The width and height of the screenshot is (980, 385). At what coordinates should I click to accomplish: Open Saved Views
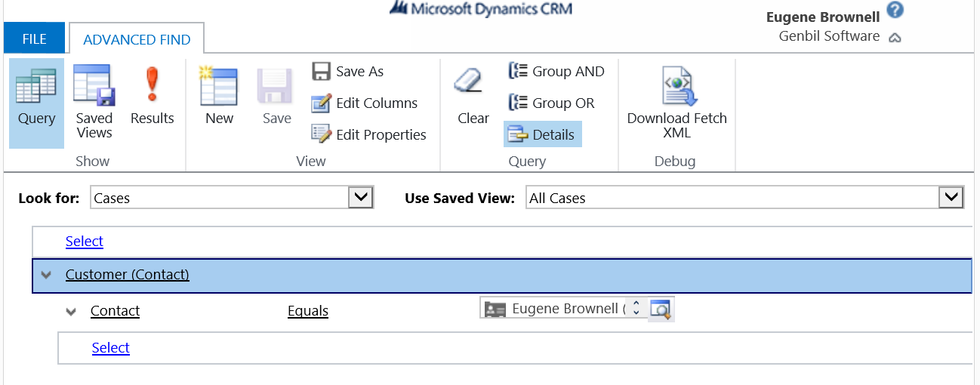[x=94, y=103]
